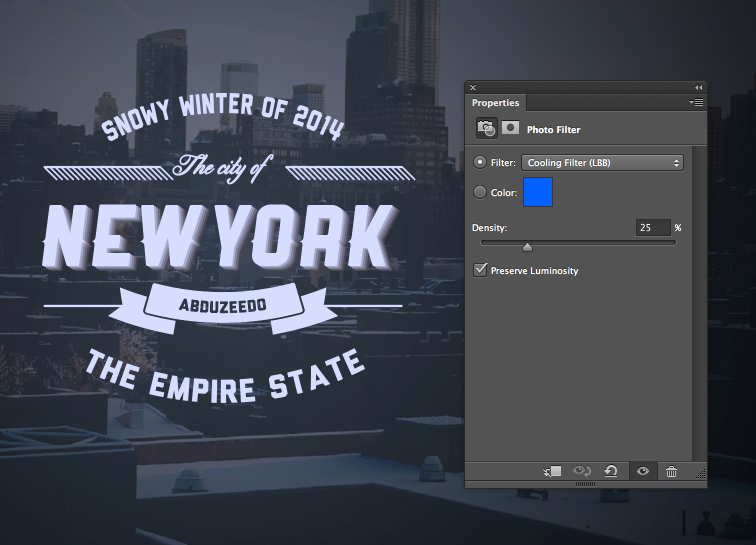Click the Density percentage input field
756x545 pixels.
pos(652,228)
